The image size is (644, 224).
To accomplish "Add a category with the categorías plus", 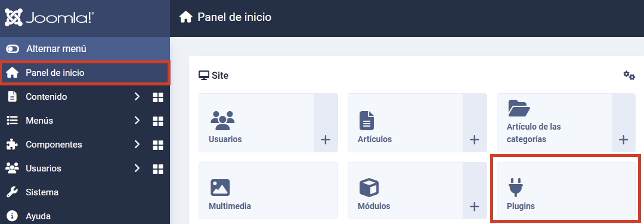I will click(x=624, y=140).
